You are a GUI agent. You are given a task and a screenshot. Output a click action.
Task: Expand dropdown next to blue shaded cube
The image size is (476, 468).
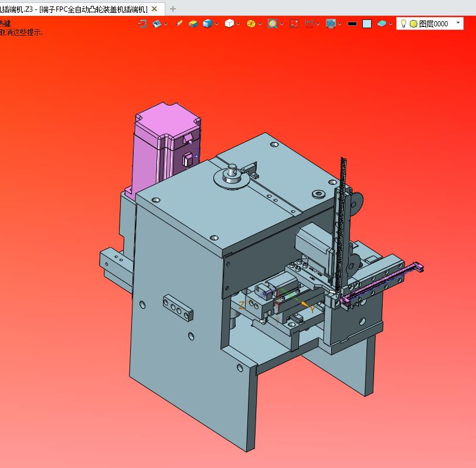pyautogui.click(x=216, y=24)
